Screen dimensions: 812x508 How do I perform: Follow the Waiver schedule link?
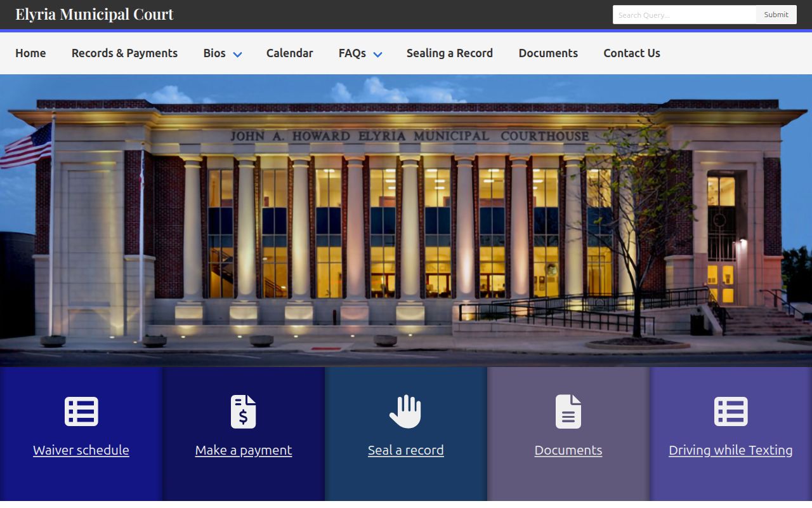click(x=81, y=450)
